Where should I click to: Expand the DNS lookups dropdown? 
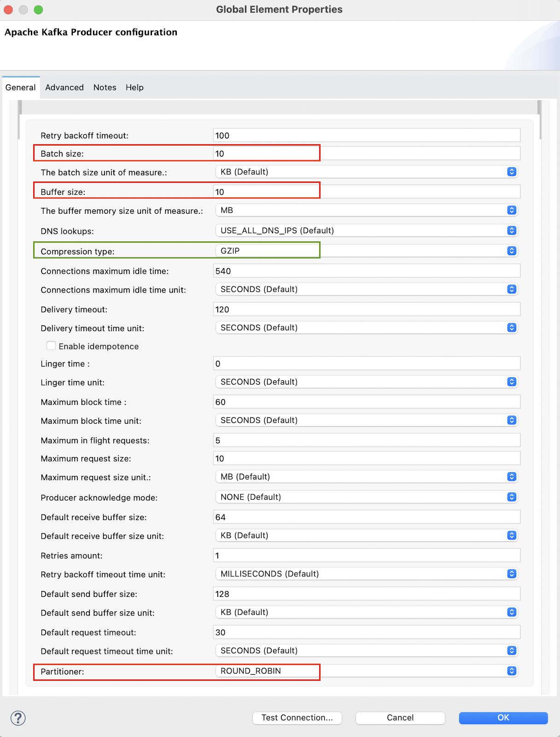click(x=367, y=230)
